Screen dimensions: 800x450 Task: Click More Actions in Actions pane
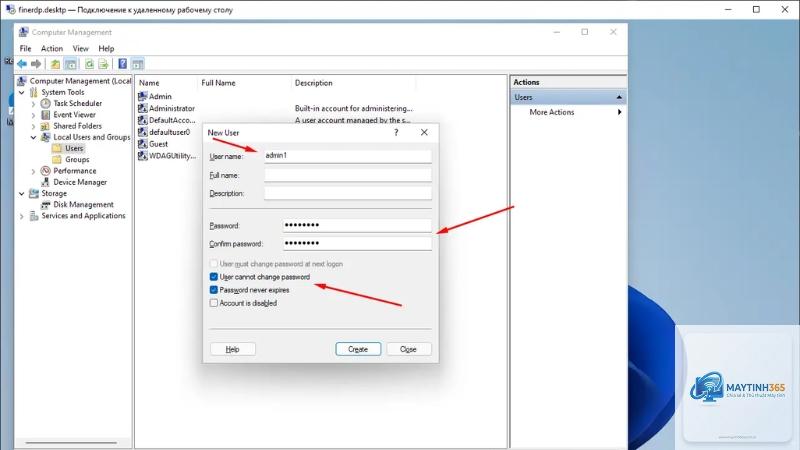[x=552, y=112]
